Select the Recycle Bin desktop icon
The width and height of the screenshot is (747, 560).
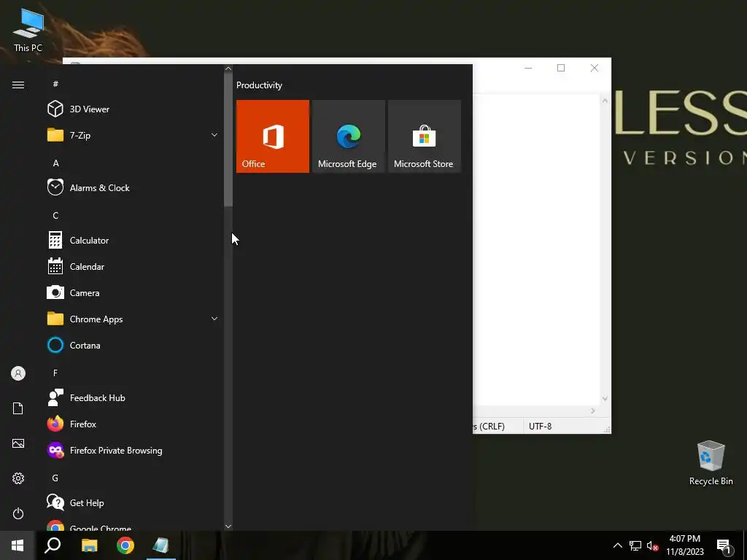(x=711, y=463)
